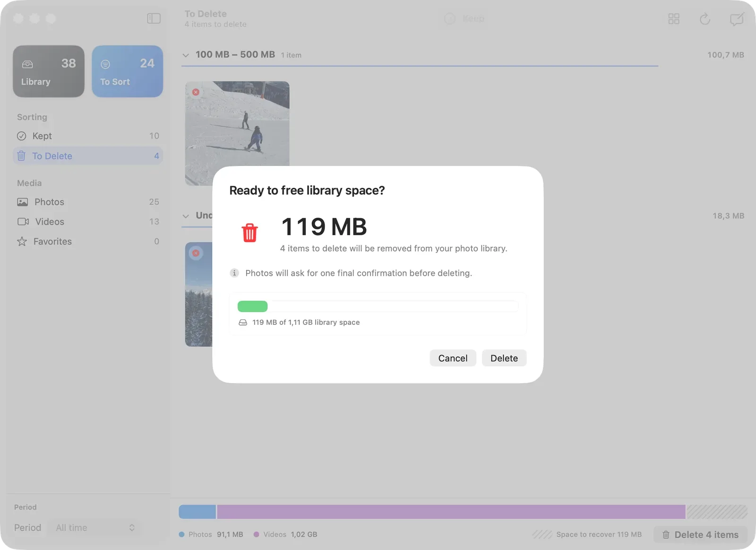Show Videos media category

point(88,222)
